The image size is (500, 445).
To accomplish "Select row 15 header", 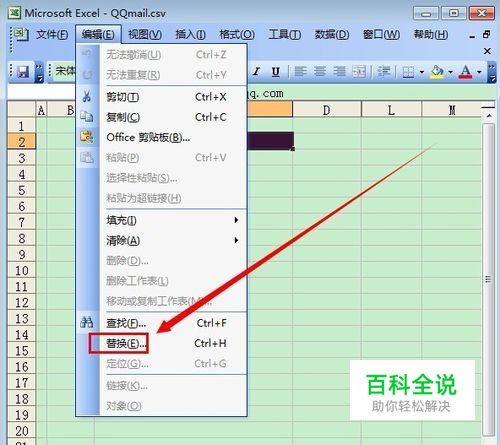I will (x=21, y=351).
